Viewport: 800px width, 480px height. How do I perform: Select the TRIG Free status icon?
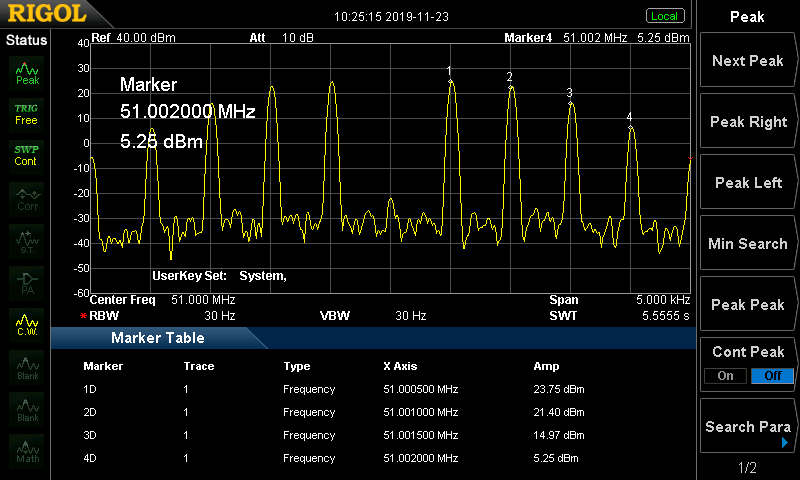coord(27,113)
